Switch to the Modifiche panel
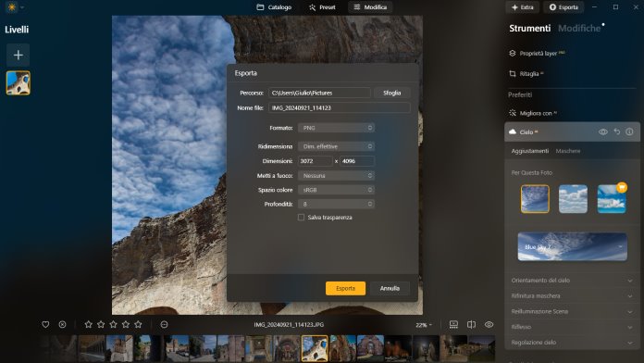The image size is (644, 363). [579, 29]
